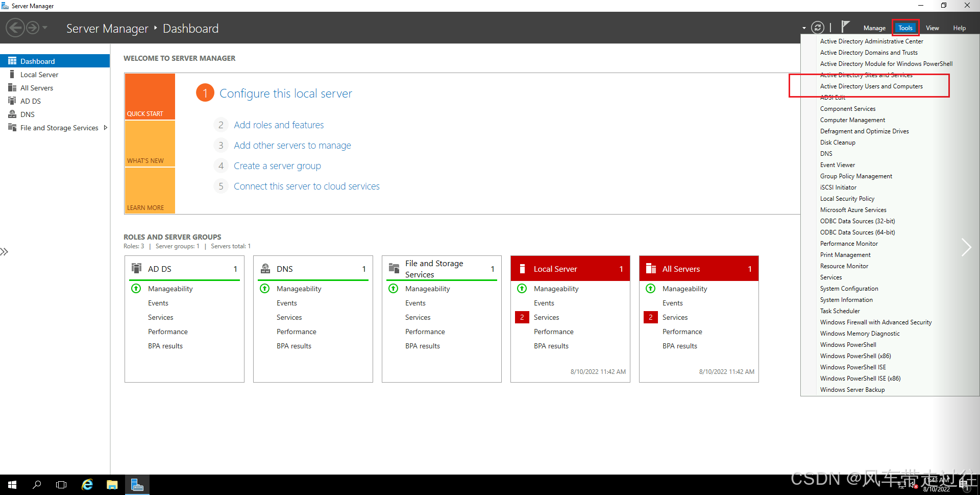Choose Windows Firewall with Advanced Security

coord(876,322)
